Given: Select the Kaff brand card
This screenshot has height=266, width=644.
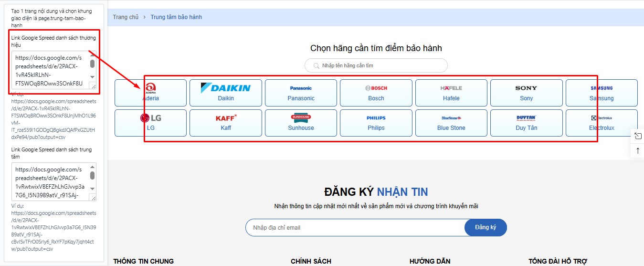Looking at the screenshot, I should click(x=226, y=123).
